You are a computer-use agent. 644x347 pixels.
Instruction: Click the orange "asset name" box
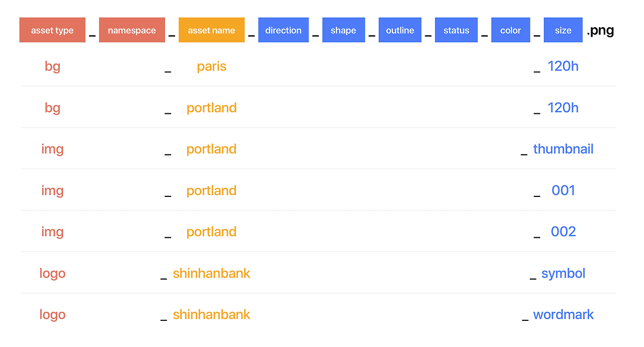click(211, 30)
